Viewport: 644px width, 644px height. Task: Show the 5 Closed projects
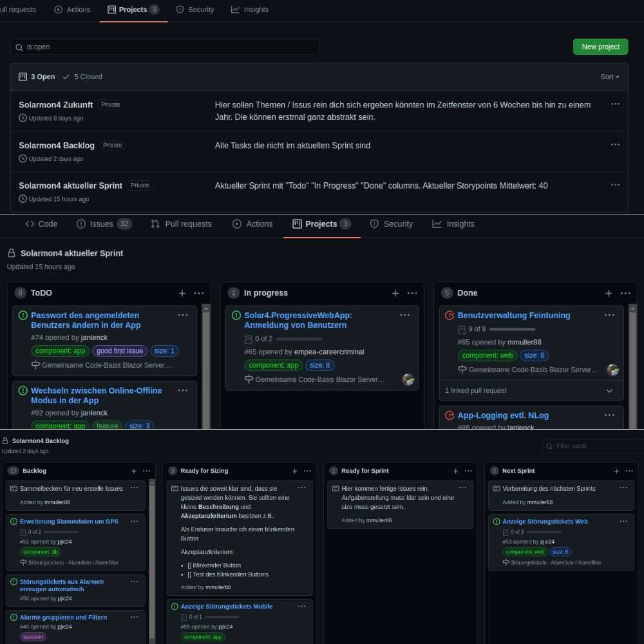tap(82, 77)
